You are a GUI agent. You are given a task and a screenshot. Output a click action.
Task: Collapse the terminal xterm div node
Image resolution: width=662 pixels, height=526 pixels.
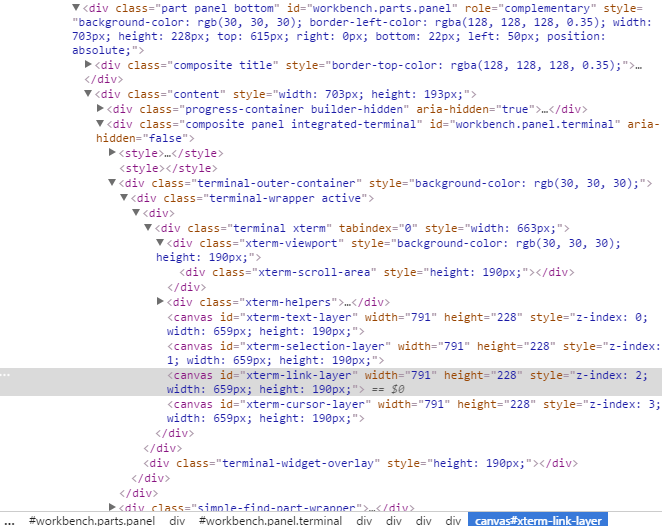click(148, 228)
